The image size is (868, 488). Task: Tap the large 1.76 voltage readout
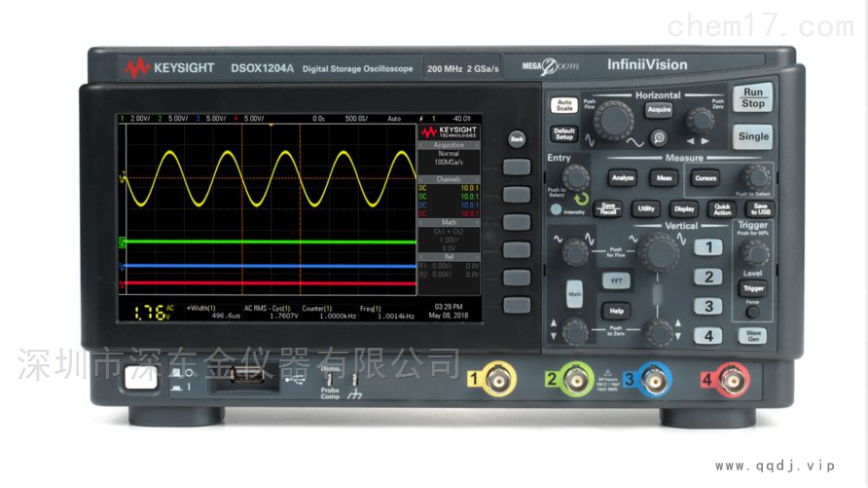(x=154, y=312)
